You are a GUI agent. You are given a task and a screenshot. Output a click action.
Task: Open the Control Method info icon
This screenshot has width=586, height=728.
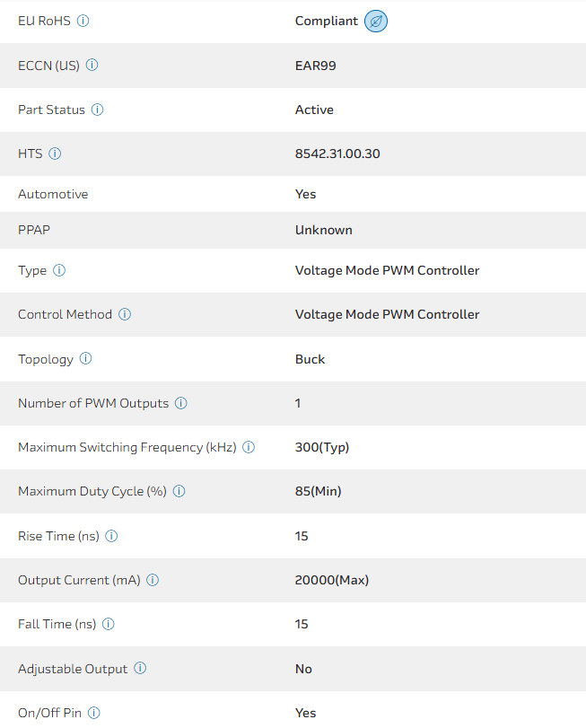coord(125,314)
